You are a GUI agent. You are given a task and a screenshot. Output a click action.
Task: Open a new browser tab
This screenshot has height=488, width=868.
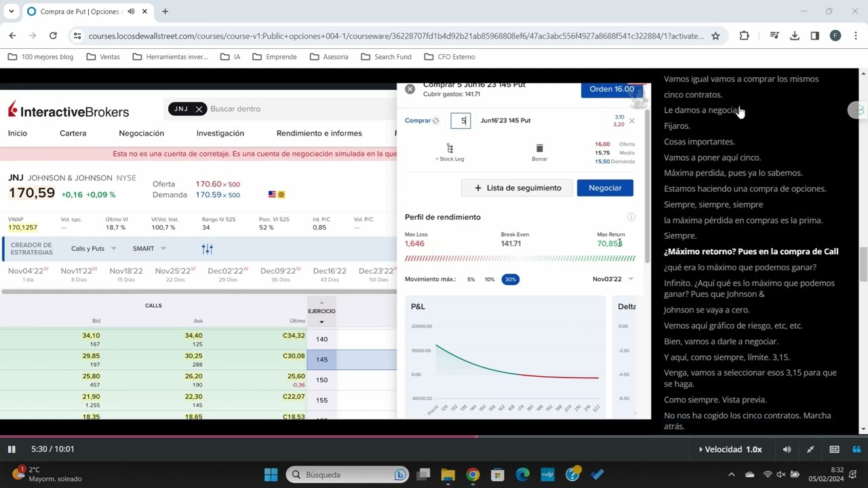tap(165, 12)
